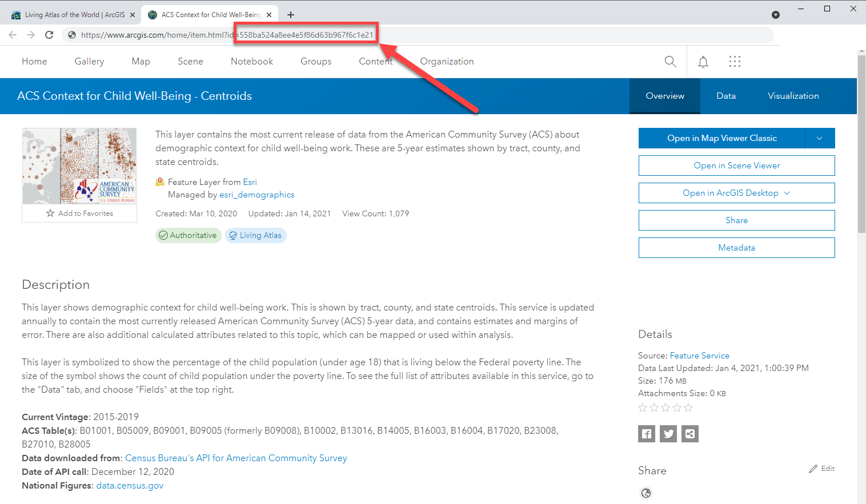Open the data.census.gov link
Screen dimensions: 866x504
[130, 486]
